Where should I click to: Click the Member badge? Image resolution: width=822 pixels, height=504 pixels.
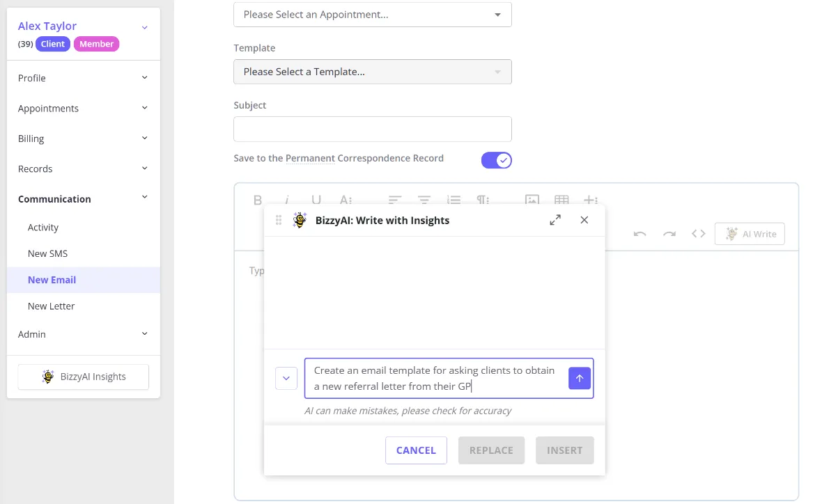pyautogui.click(x=96, y=44)
